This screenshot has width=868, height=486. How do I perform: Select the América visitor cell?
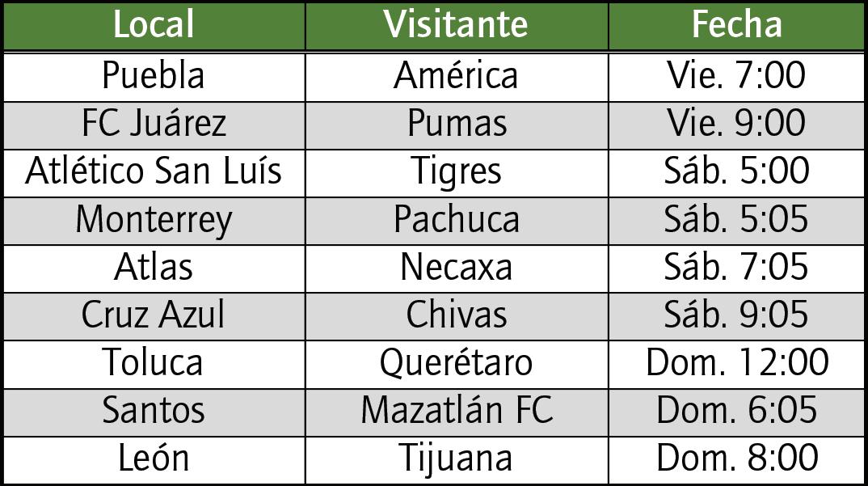(x=457, y=77)
